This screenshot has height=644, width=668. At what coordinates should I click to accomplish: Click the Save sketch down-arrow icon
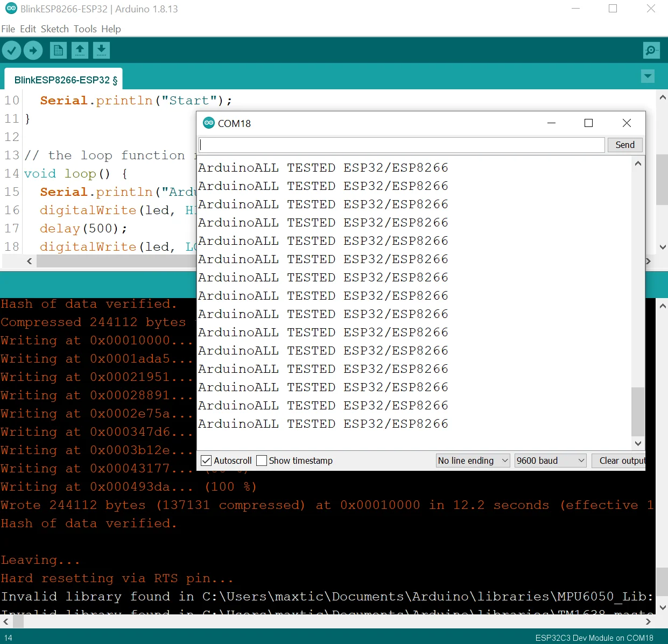coord(101,51)
